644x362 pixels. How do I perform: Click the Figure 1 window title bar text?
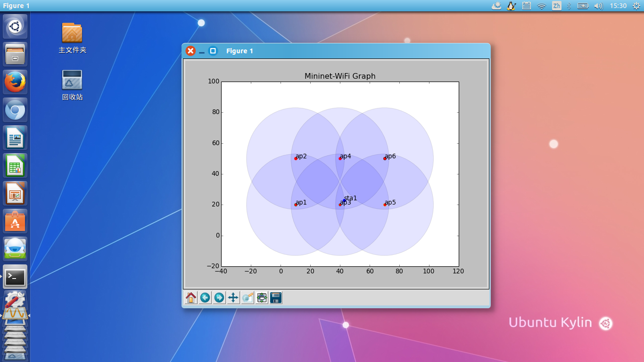coord(239,51)
